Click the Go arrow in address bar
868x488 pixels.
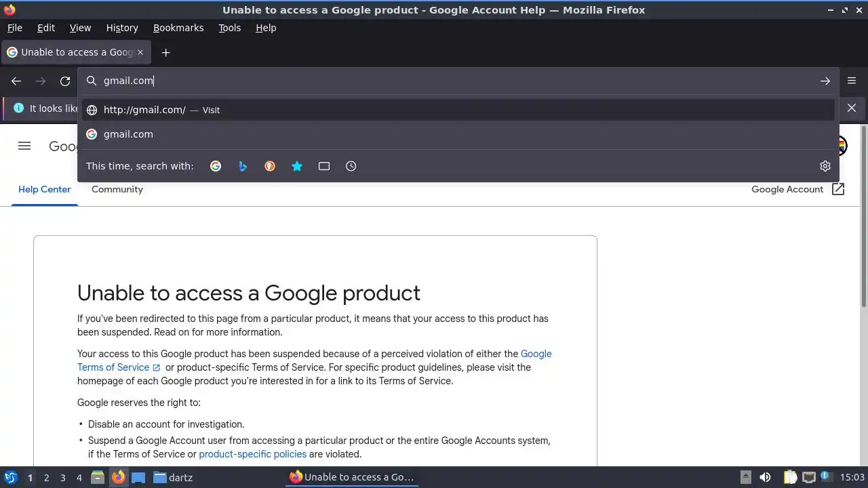[x=825, y=81]
